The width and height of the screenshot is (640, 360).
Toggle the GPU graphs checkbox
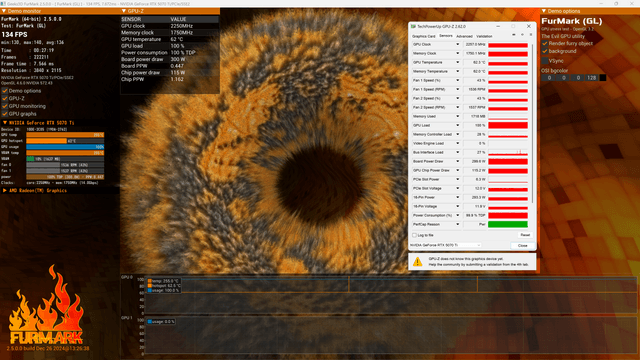(5, 114)
